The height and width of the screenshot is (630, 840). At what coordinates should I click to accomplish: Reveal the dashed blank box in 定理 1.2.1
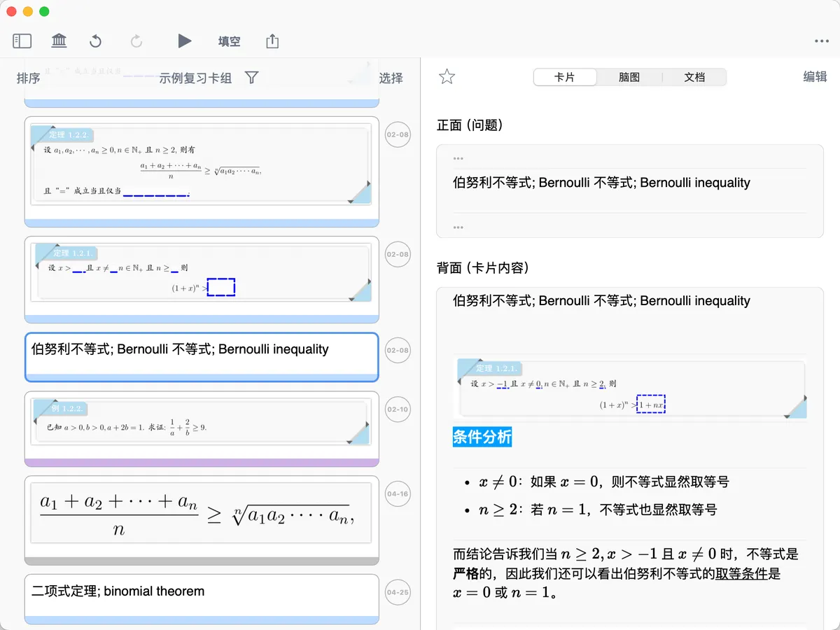pyautogui.click(x=221, y=287)
